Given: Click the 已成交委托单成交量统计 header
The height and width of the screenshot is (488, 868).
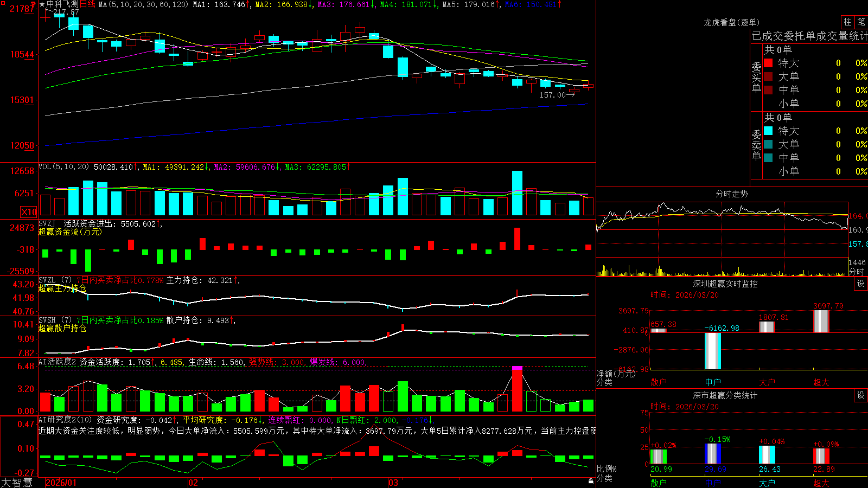Looking at the screenshot, I should (809, 36).
